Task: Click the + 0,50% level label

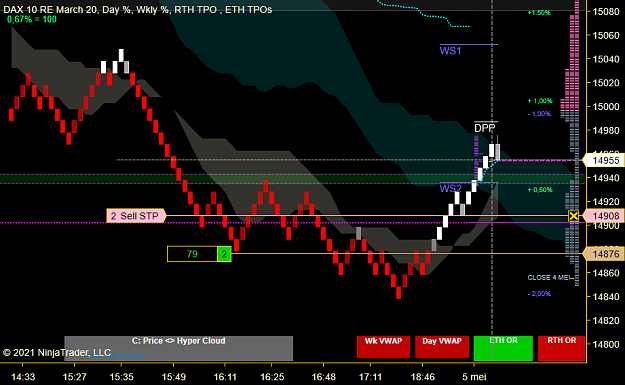Action: click(x=540, y=190)
